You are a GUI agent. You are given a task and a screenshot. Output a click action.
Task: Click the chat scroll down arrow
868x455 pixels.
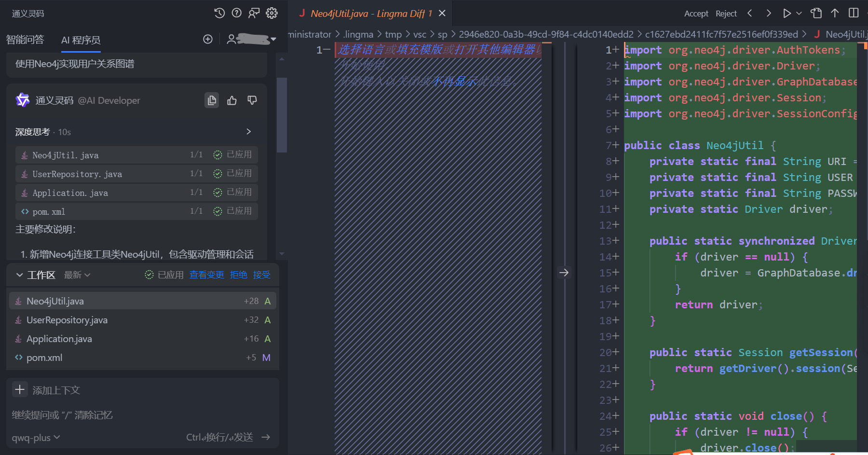[282, 253]
